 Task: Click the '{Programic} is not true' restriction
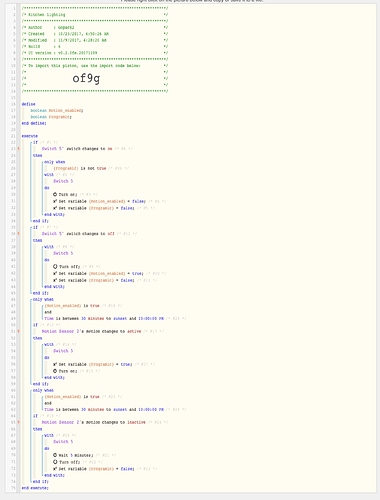pyautogui.click(x=80, y=168)
